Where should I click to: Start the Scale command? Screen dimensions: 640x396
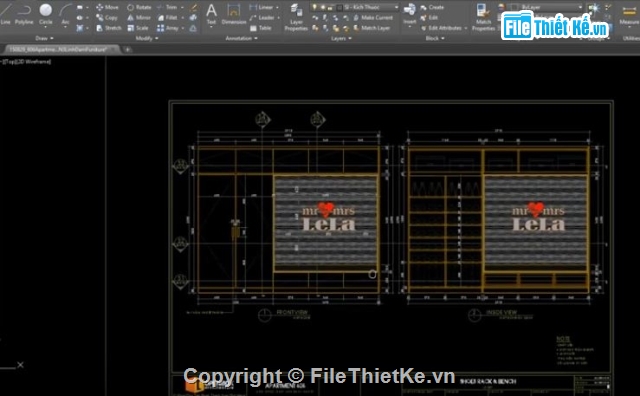pyautogui.click(x=138, y=28)
